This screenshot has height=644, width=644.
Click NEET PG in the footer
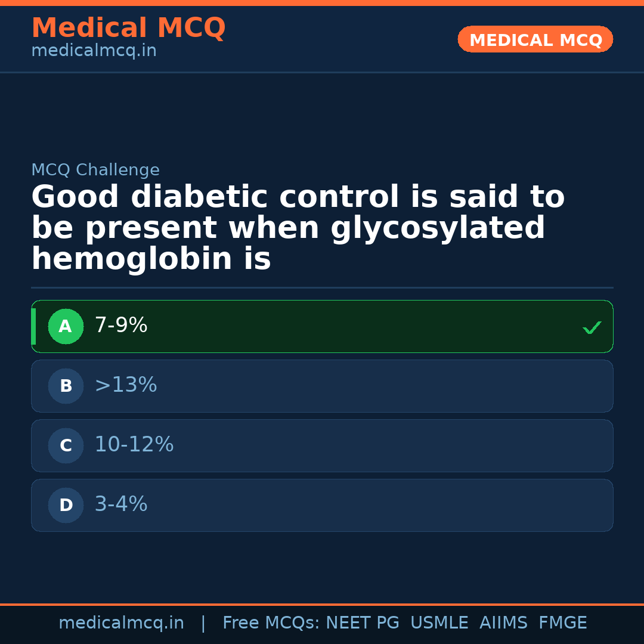coord(363,623)
